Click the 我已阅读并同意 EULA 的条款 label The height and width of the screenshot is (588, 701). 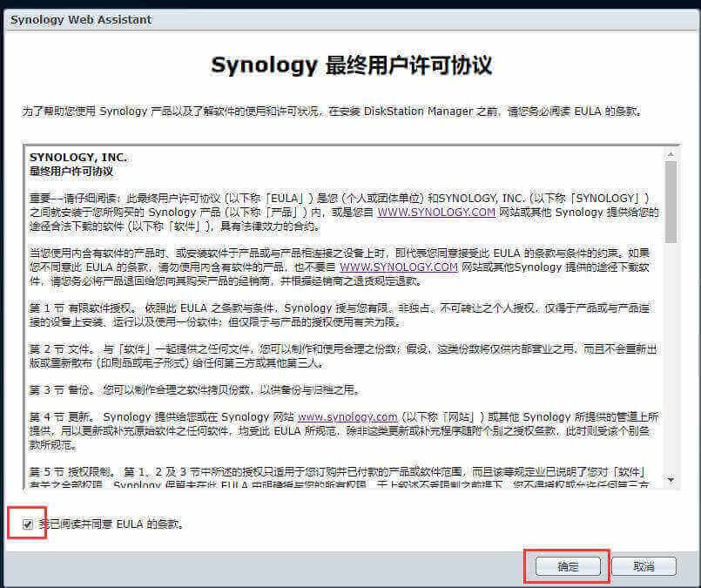[111, 524]
